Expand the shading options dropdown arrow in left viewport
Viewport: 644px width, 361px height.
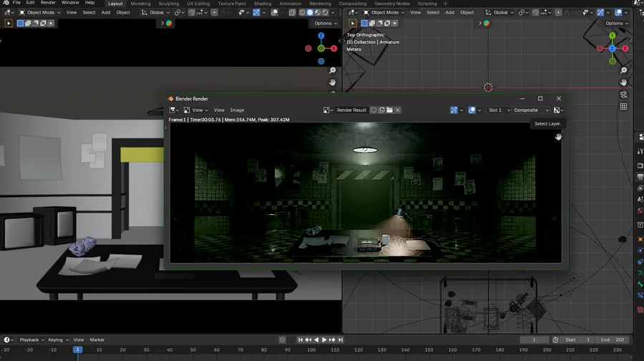point(333,12)
